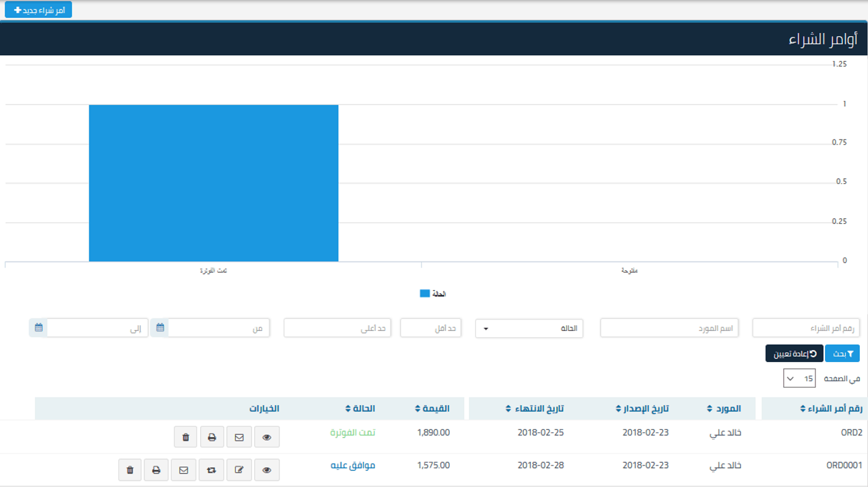Edit purchase order ORD0001

239,470
